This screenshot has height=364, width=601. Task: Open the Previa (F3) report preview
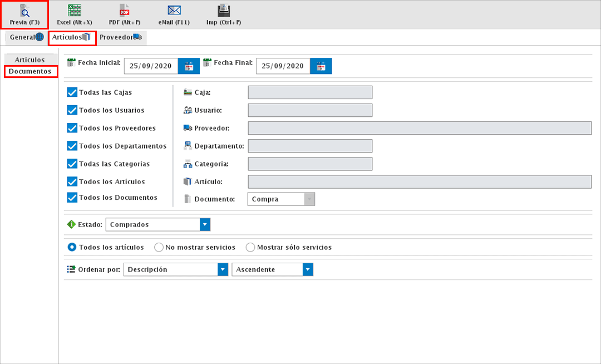click(24, 14)
